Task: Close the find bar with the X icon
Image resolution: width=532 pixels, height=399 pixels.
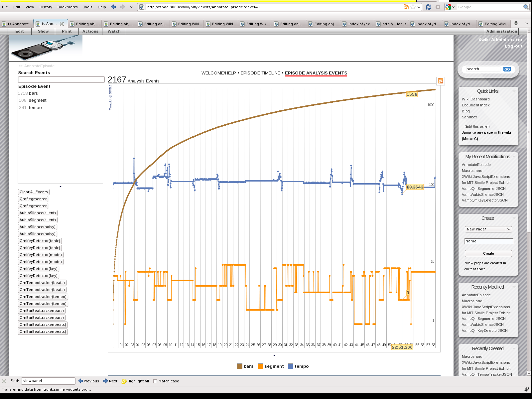Action: tap(4, 381)
